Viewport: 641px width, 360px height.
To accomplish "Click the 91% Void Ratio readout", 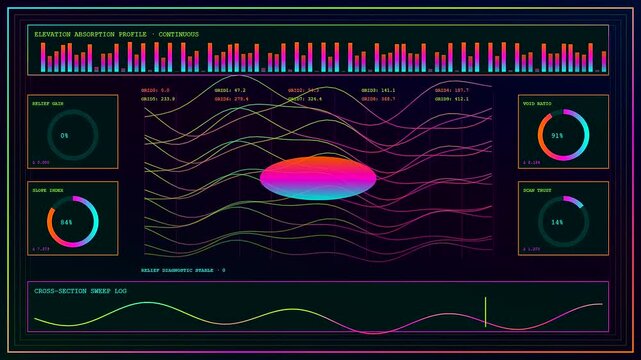I will [557, 135].
